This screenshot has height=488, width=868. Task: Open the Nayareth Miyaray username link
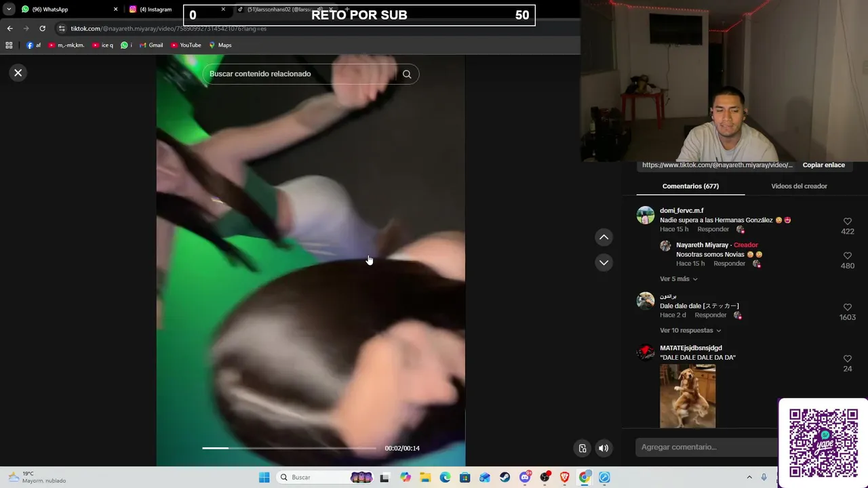(x=702, y=245)
